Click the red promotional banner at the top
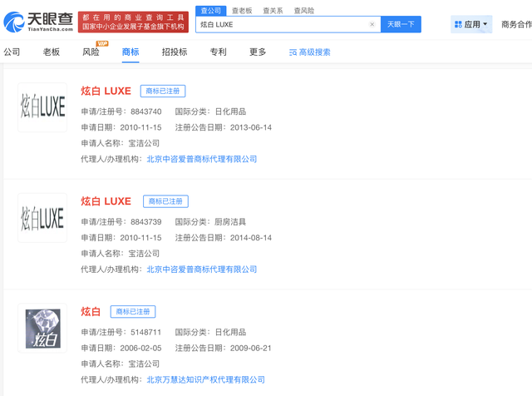The image size is (532, 396). [x=133, y=22]
